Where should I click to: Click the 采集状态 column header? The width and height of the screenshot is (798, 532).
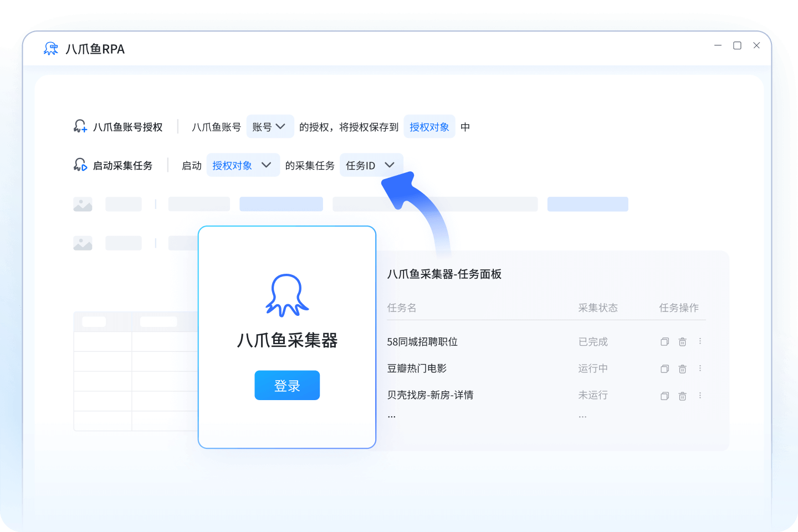click(x=598, y=308)
